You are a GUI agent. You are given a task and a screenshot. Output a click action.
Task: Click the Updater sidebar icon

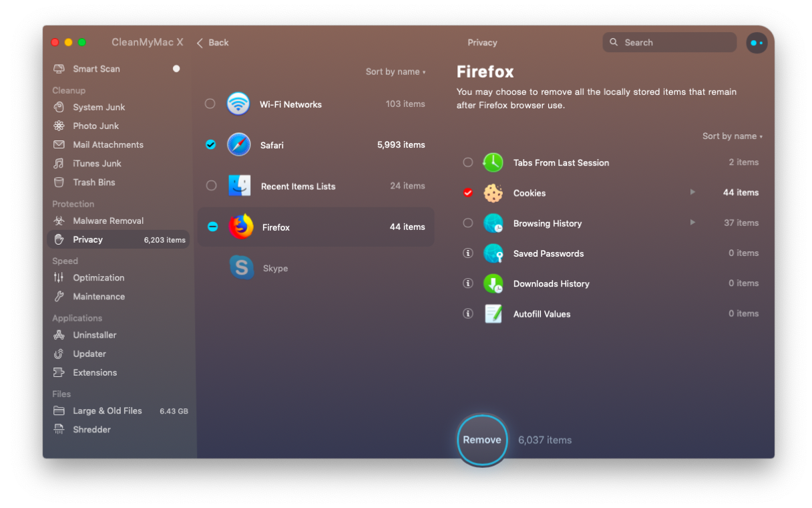(59, 354)
